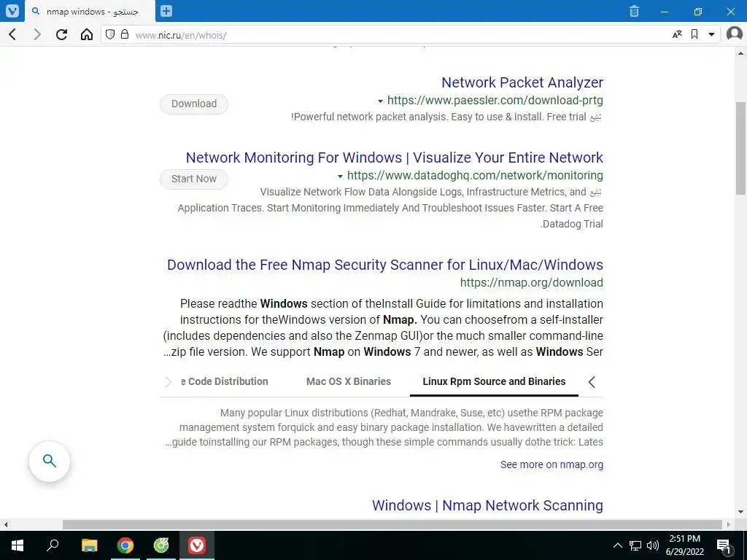Screen dimensions: 747x560
Task: Open a new tab with plus button
Action: [x=166, y=10]
